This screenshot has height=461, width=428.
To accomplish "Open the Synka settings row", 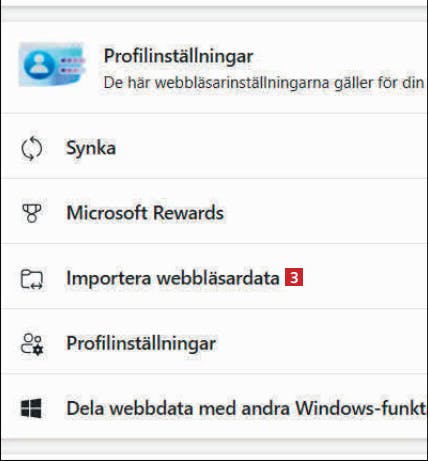I will click(214, 146).
